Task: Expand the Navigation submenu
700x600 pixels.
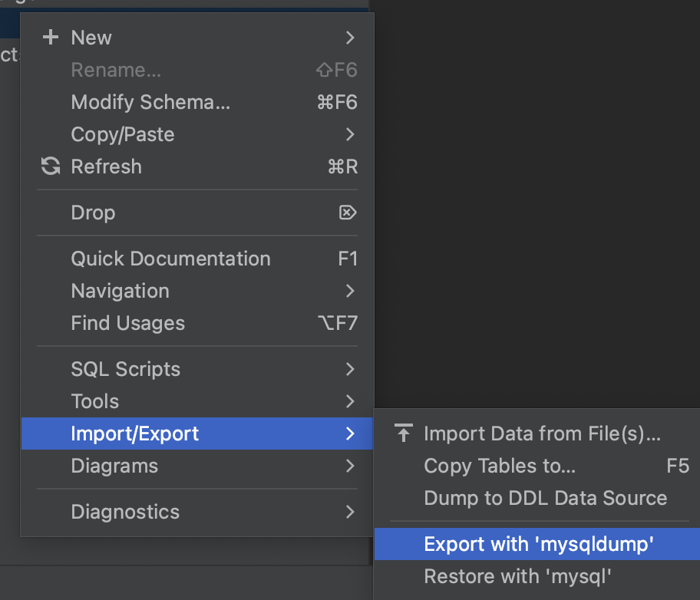Action: 196,291
